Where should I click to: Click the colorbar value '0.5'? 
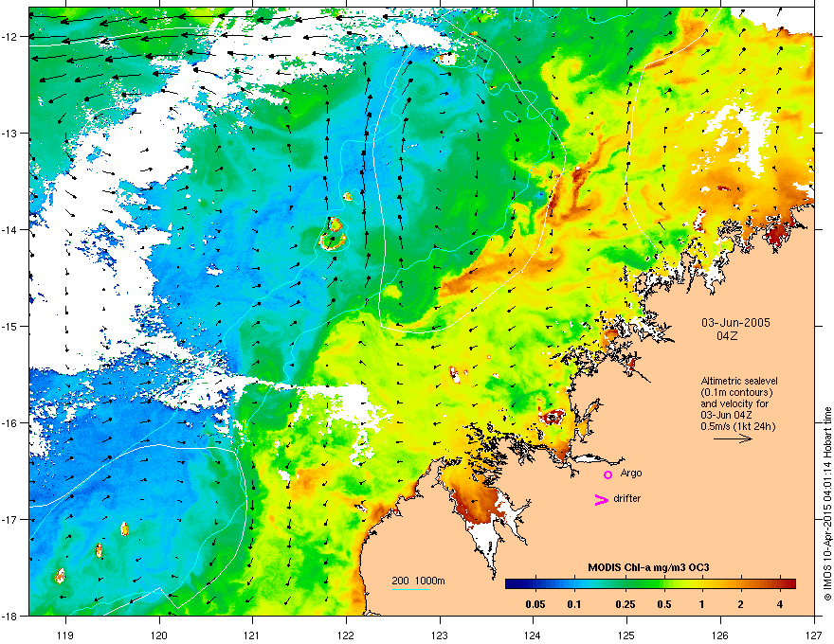tap(664, 604)
